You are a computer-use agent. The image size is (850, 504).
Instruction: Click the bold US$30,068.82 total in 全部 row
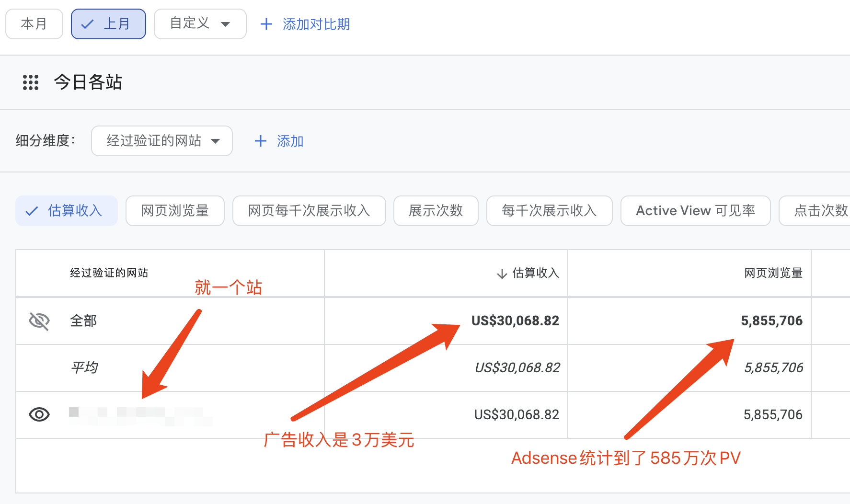tap(515, 321)
